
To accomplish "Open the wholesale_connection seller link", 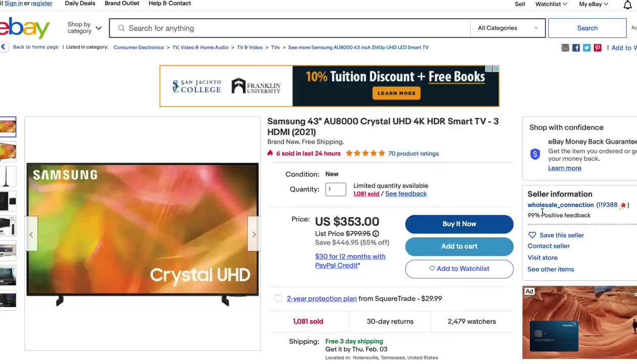I will click(560, 205).
